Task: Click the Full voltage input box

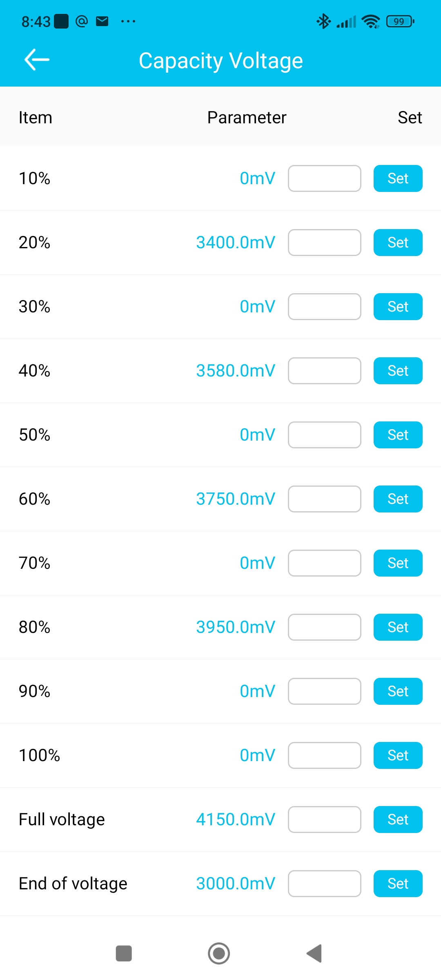Action: pyautogui.click(x=324, y=820)
